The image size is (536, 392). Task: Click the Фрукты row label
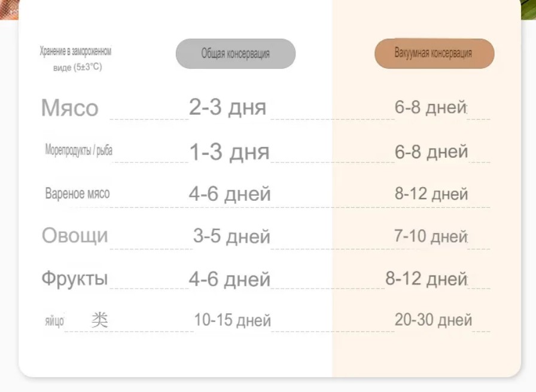[75, 278]
